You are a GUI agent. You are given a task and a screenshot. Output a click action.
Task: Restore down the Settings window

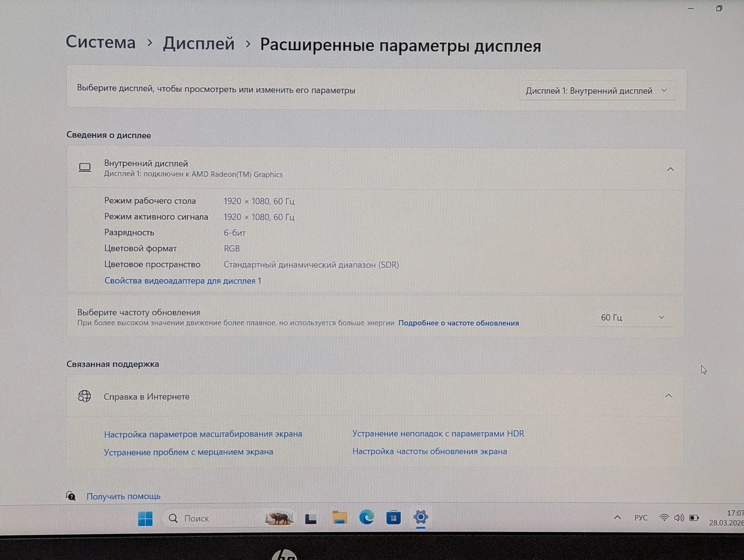pyautogui.click(x=719, y=8)
